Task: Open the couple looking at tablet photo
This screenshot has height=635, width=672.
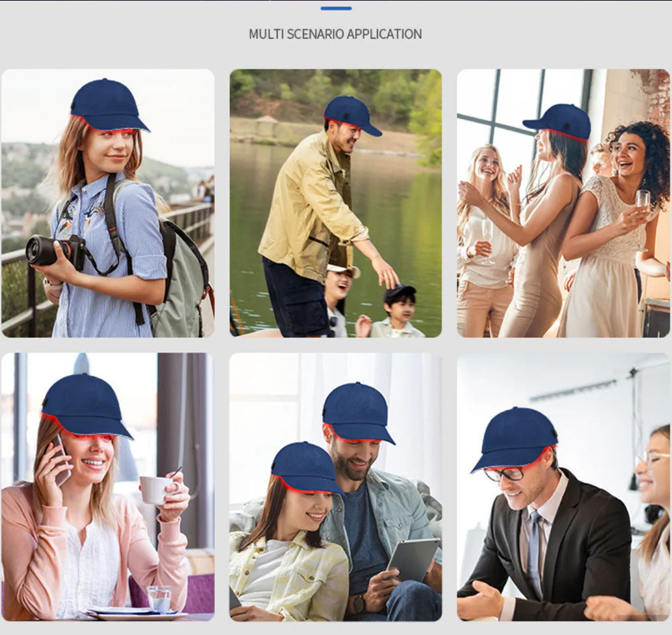Action: 335,486
